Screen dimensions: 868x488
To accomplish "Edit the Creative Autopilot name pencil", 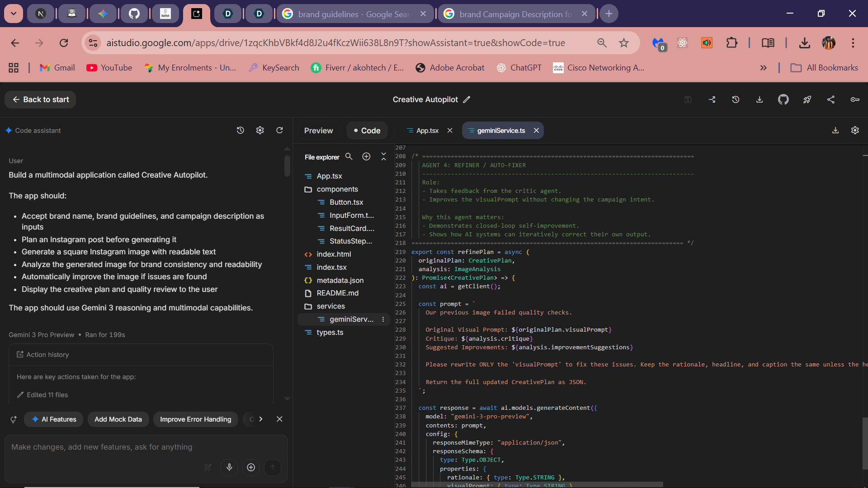I will pyautogui.click(x=467, y=99).
